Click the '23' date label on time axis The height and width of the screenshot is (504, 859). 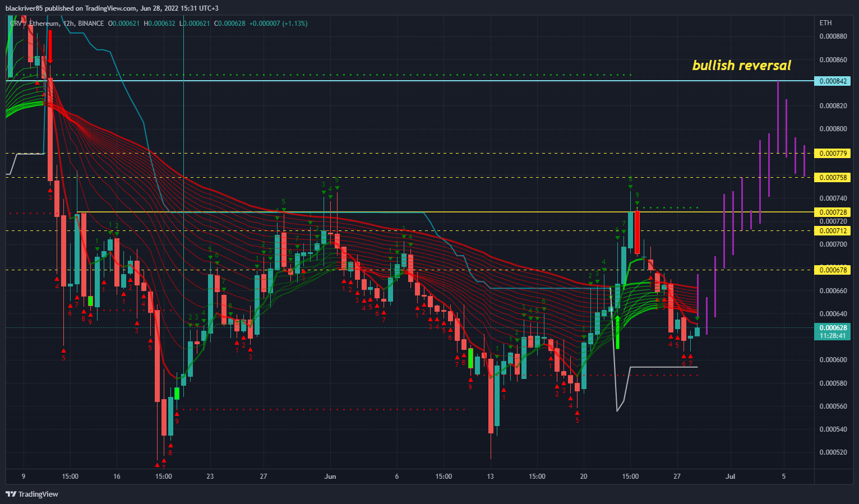coord(210,477)
